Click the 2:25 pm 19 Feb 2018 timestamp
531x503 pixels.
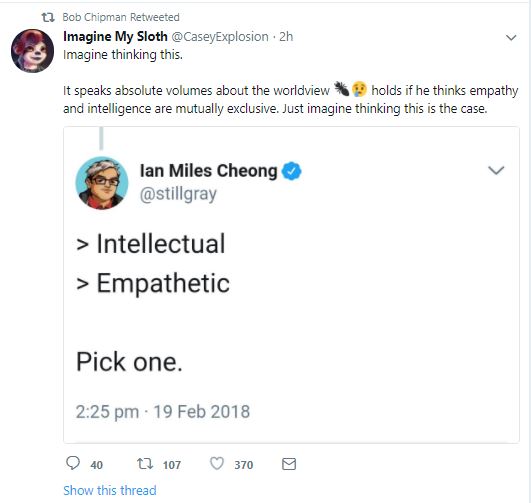click(163, 412)
